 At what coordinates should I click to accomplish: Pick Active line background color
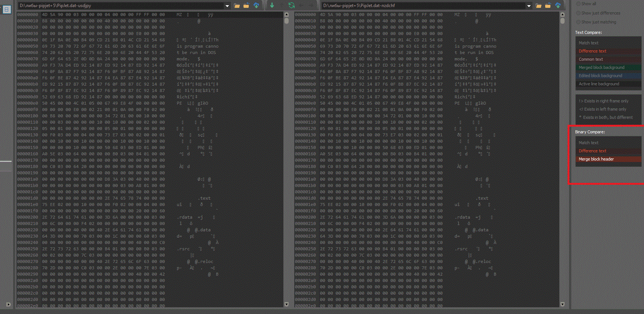pyautogui.click(x=608, y=84)
